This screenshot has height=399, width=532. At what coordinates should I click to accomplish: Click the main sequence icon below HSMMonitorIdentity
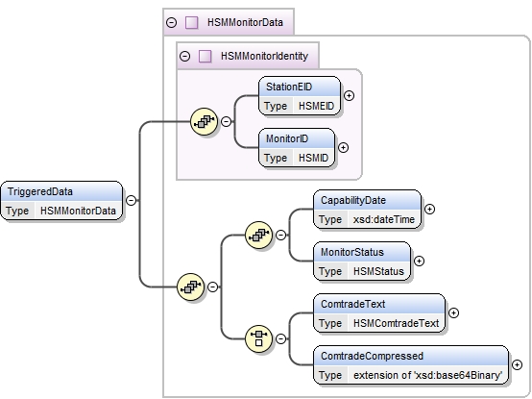(191, 287)
